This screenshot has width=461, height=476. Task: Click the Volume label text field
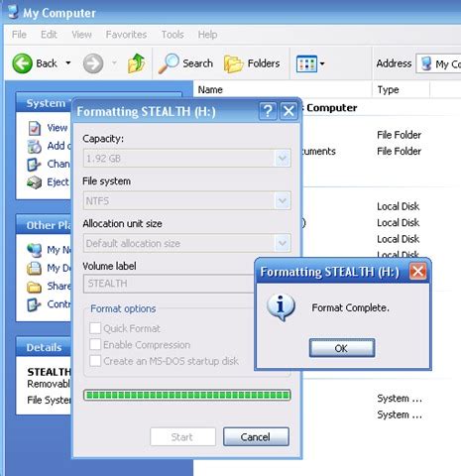169,284
